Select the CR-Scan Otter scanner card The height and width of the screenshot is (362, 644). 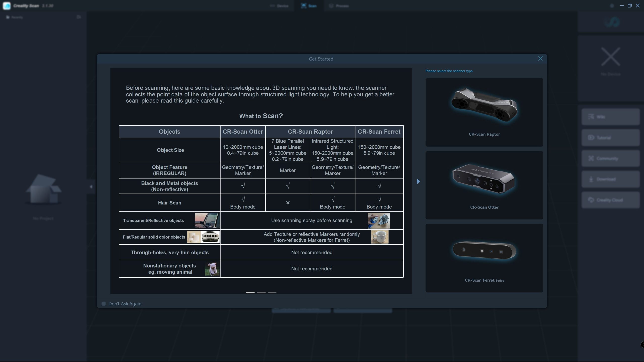484,185
